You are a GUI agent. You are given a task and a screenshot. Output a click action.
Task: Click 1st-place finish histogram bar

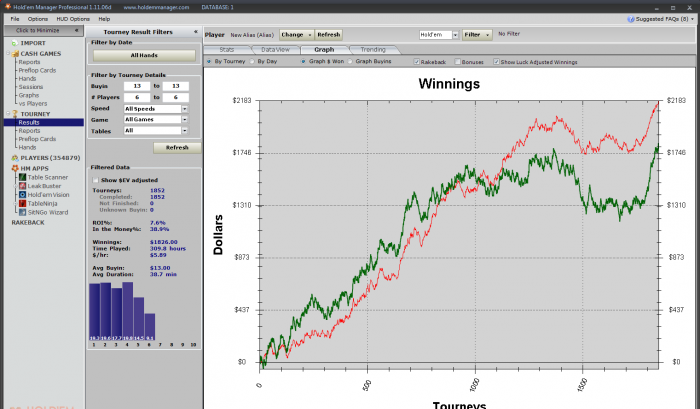94,312
